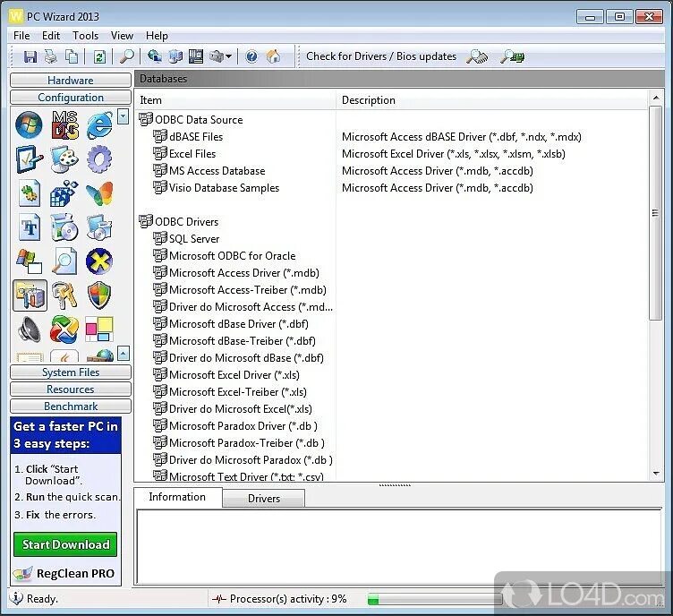
Task: Open the Windows security shield icon
Action: tap(99, 295)
